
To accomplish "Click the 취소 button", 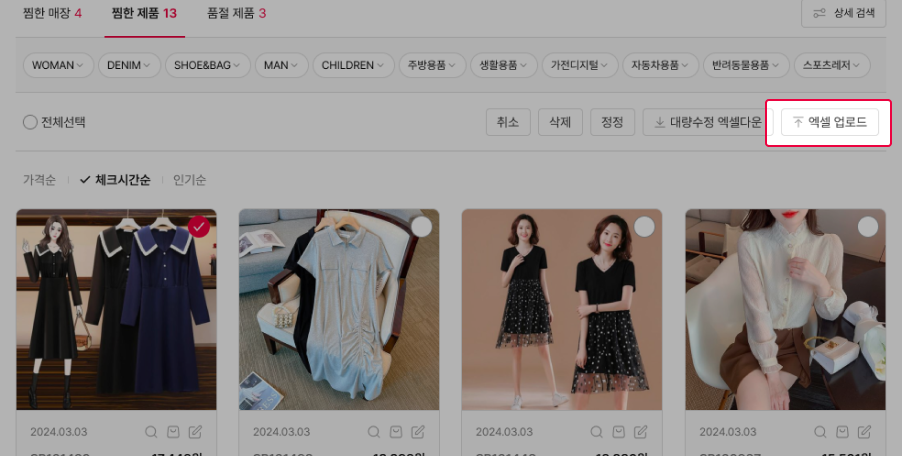I will click(x=508, y=122).
